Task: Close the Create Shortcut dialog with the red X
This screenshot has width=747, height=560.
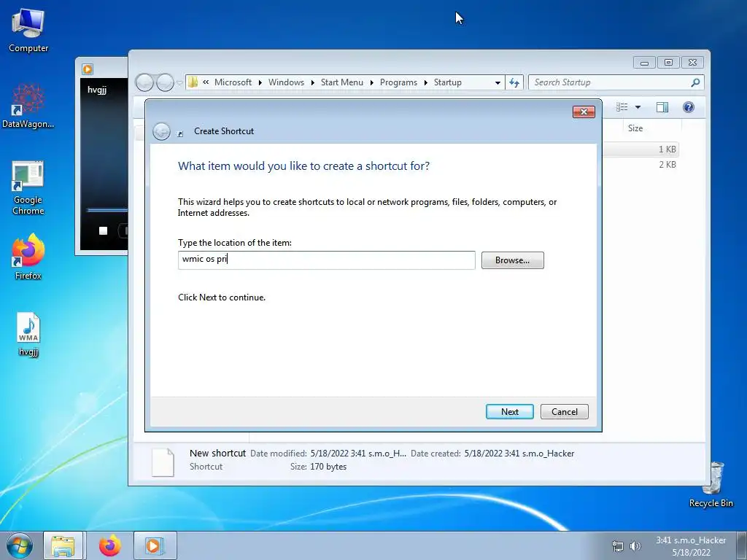Action: [x=584, y=112]
